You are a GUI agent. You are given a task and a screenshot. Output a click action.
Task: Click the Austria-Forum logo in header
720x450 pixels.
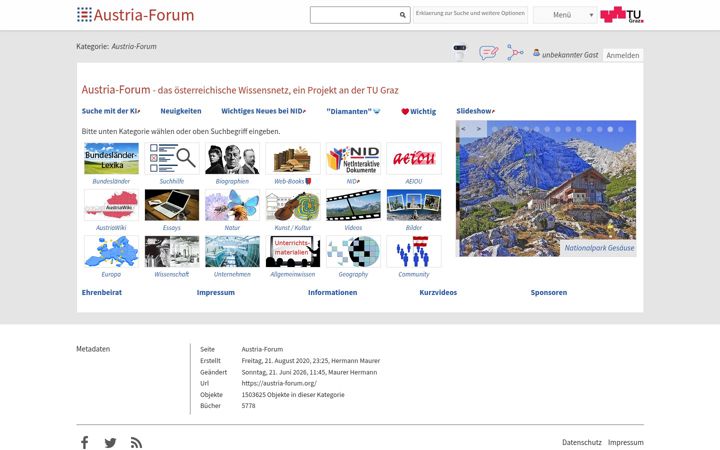pos(135,15)
